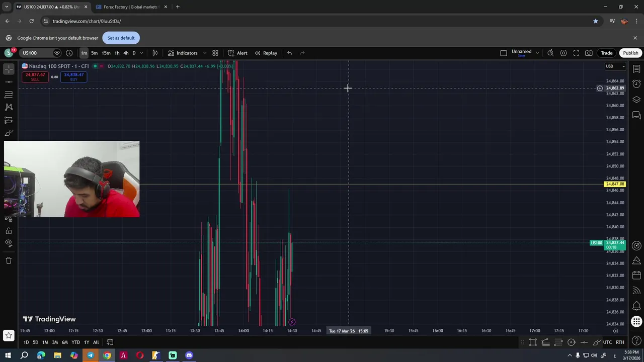644x362 pixels.
Task: Select the brush drawing tool
Action: (x=9, y=133)
